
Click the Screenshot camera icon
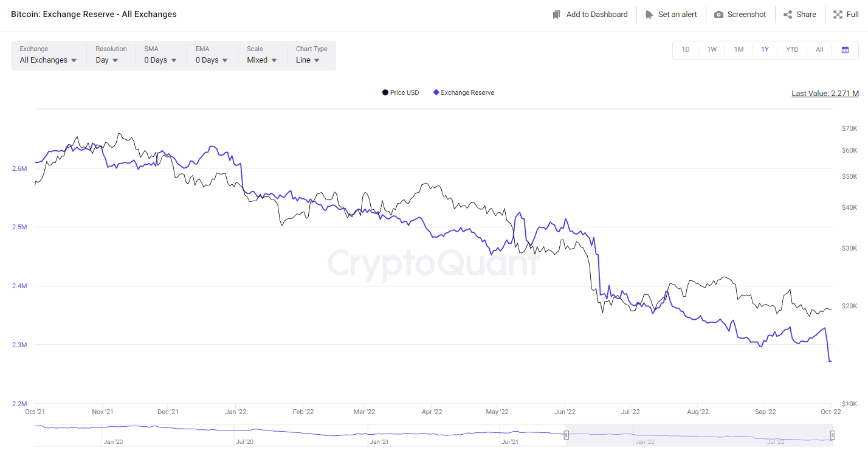coord(718,15)
